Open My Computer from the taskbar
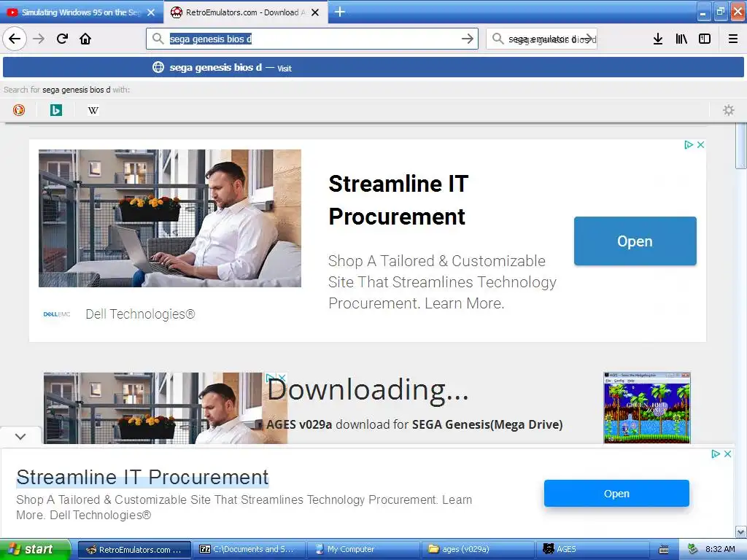This screenshot has width=747, height=560. [x=363, y=549]
